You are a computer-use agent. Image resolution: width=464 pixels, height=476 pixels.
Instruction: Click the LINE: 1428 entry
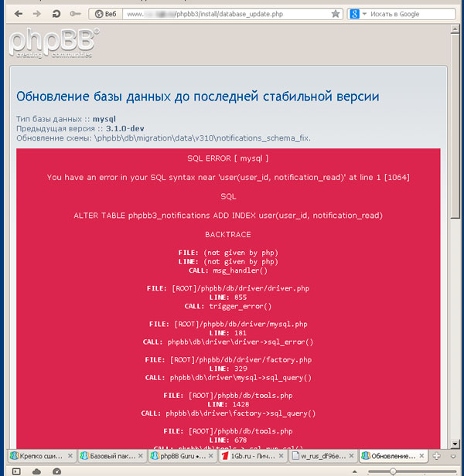click(x=228, y=404)
